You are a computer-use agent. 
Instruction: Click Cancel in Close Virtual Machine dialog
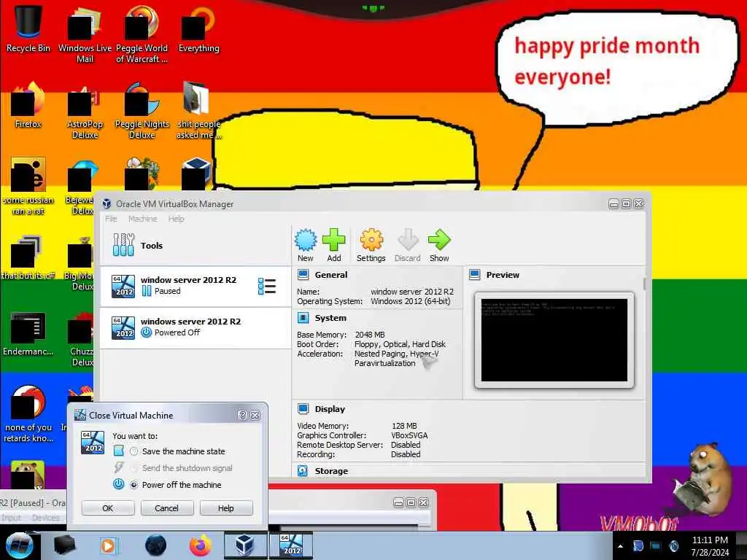coord(167,508)
